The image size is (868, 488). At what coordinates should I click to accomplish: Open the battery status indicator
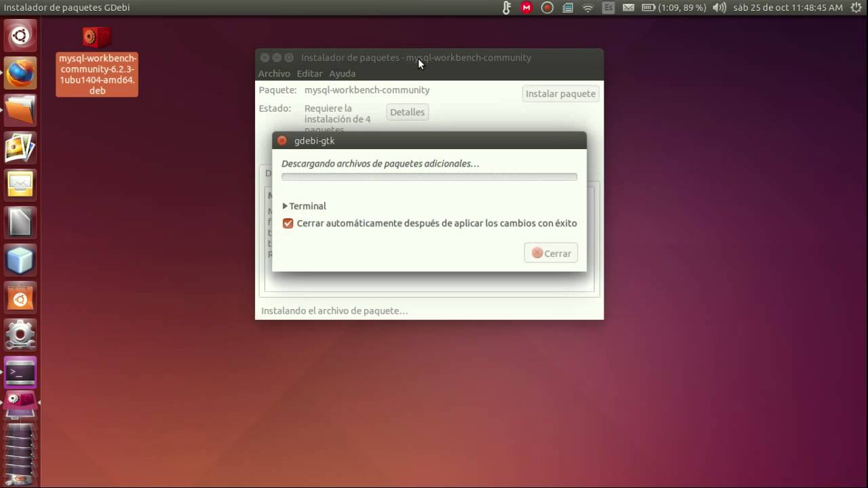tap(673, 7)
